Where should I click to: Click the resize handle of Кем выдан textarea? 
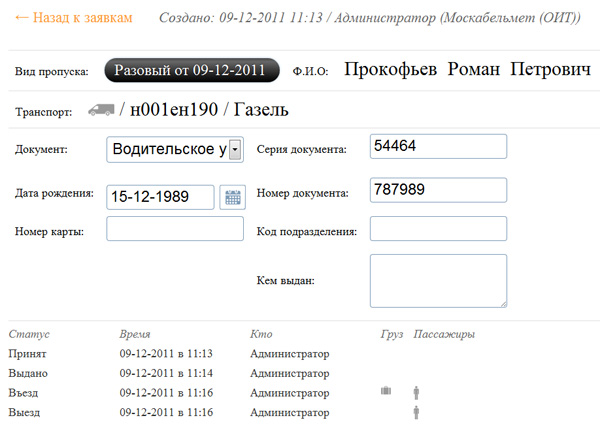point(502,303)
